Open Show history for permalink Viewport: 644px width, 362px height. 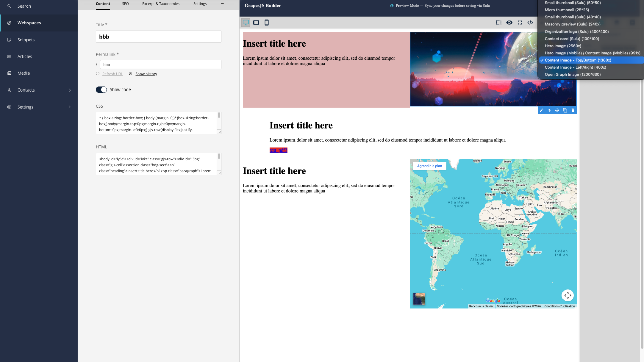point(146,74)
